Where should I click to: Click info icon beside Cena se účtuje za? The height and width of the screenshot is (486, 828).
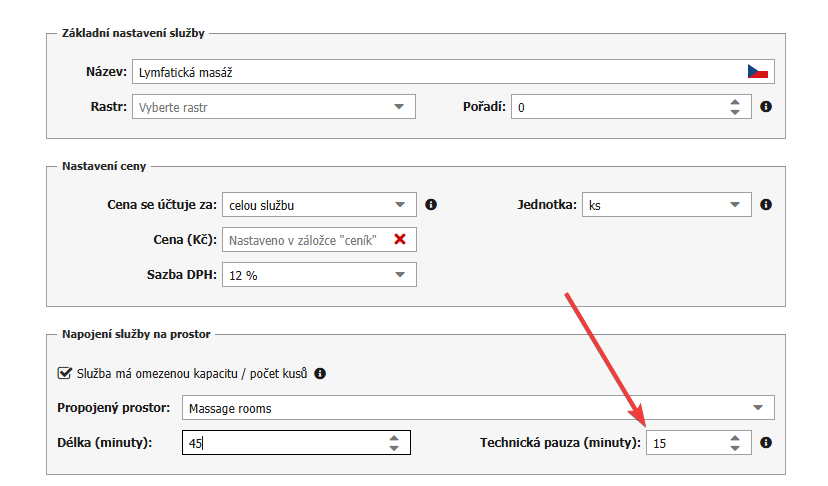pos(431,205)
